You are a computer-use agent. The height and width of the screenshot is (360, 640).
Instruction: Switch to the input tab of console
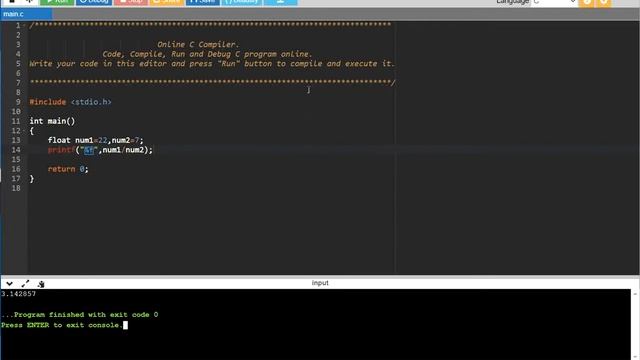320,283
